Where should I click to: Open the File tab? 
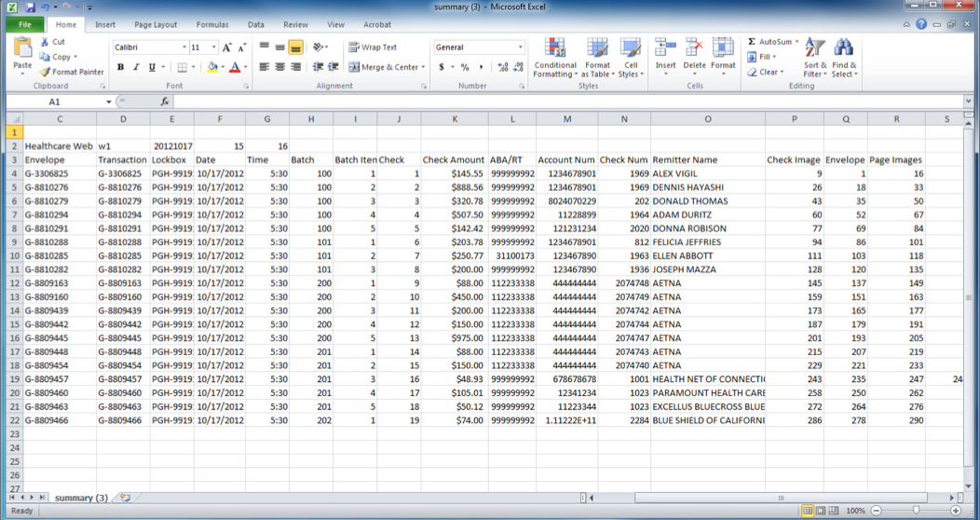(x=25, y=24)
